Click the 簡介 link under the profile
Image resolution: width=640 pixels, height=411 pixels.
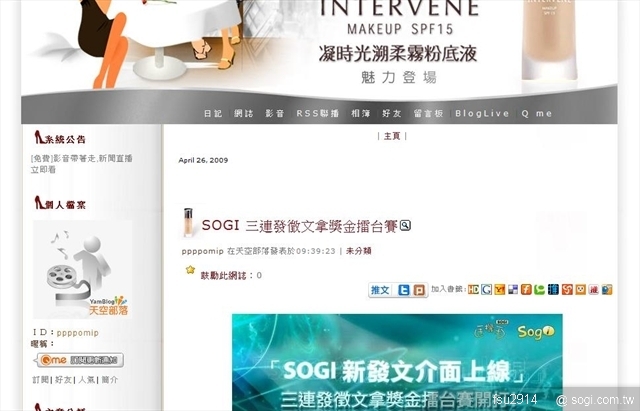tap(110, 380)
